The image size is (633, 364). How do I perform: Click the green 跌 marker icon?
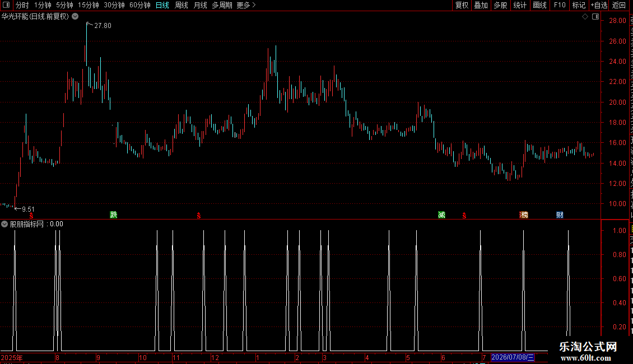(114, 214)
